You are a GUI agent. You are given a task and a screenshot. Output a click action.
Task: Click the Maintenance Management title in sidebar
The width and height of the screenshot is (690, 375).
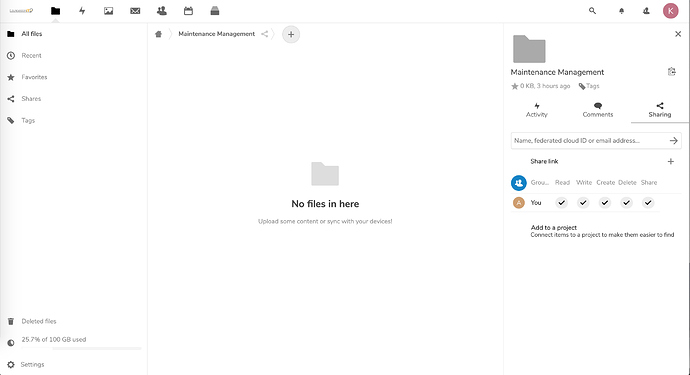click(557, 72)
